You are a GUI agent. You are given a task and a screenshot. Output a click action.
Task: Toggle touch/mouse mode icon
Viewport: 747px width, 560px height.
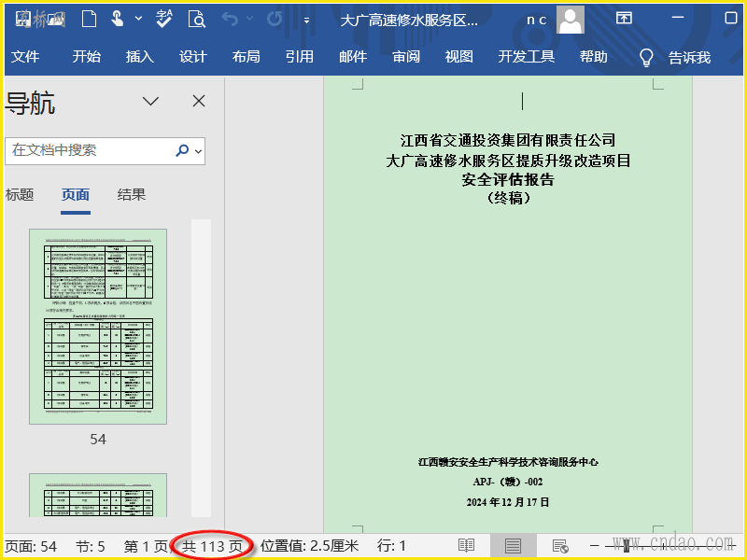click(117, 19)
